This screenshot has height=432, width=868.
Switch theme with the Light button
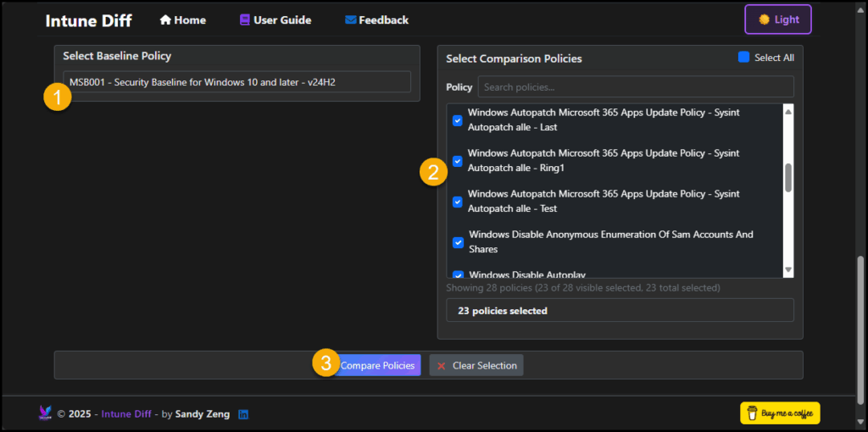click(x=778, y=19)
